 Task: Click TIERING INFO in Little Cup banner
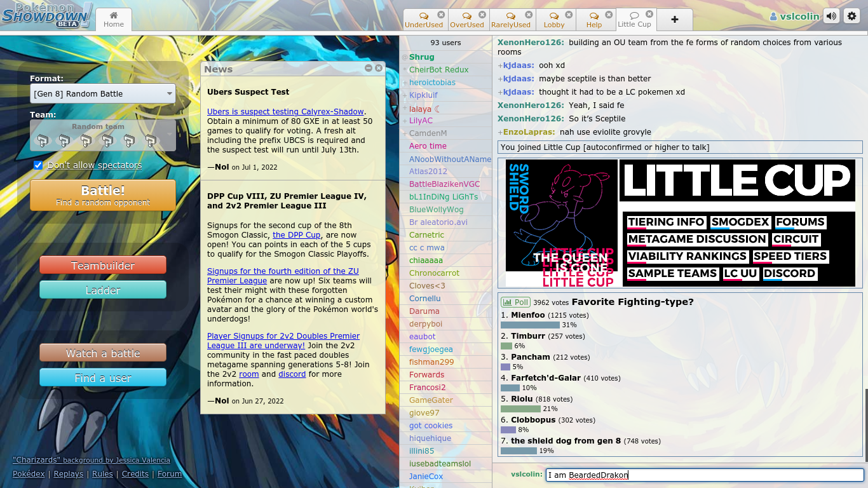click(666, 222)
